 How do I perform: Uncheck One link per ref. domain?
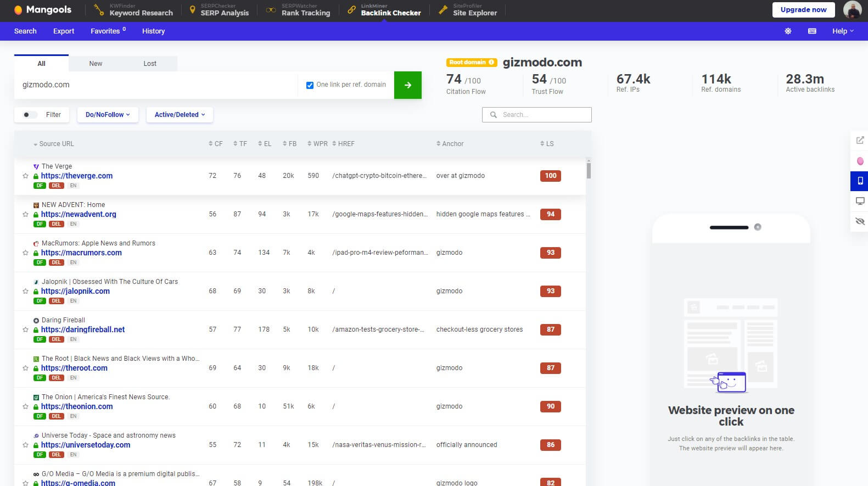(310, 85)
